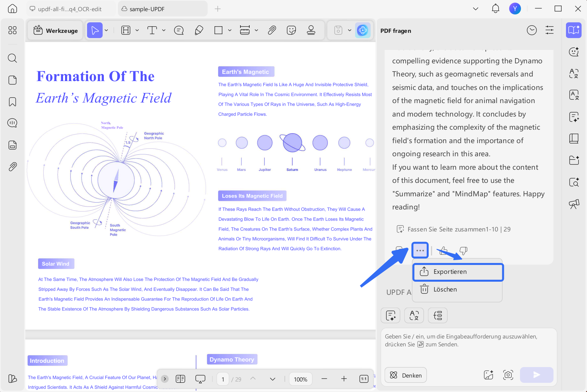This screenshot has width=587, height=392.
Task: Click the mind map quick prompt button
Action: (x=438, y=316)
